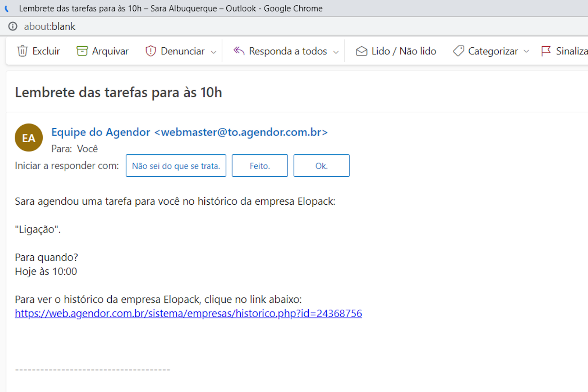Click the Excluir trash icon
The image size is (588, 392).
[22, 51]
